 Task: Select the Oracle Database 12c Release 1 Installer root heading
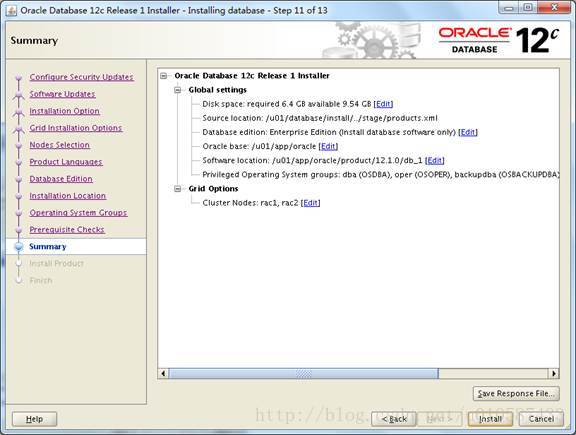point(252,76)
